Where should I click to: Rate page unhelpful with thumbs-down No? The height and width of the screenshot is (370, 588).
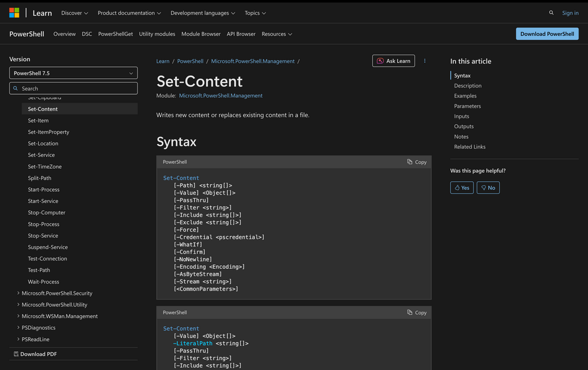point(488,188)
